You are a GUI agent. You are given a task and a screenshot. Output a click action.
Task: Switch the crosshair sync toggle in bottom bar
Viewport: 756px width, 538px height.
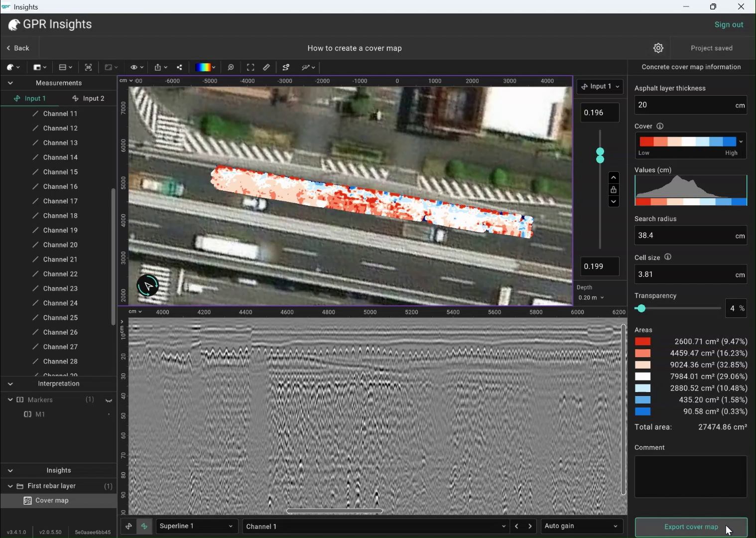[x=144, y=526]
